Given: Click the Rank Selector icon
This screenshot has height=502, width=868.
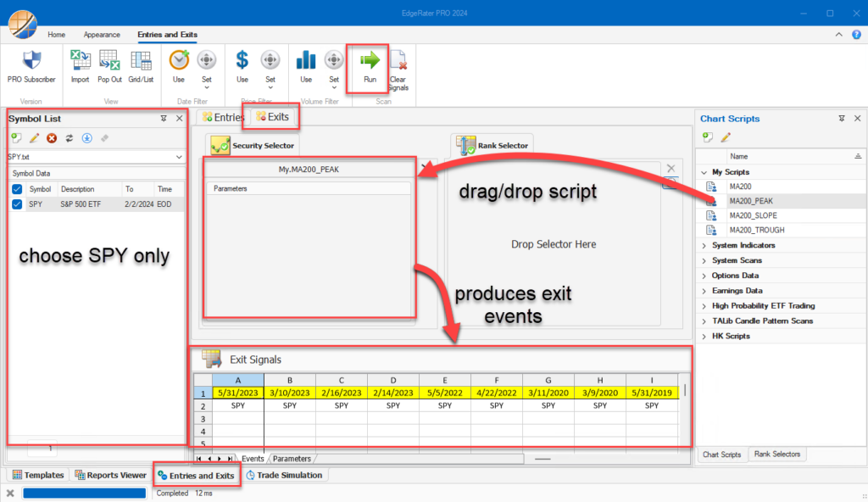Looking at the screenshot, I should tap(465, 145).
